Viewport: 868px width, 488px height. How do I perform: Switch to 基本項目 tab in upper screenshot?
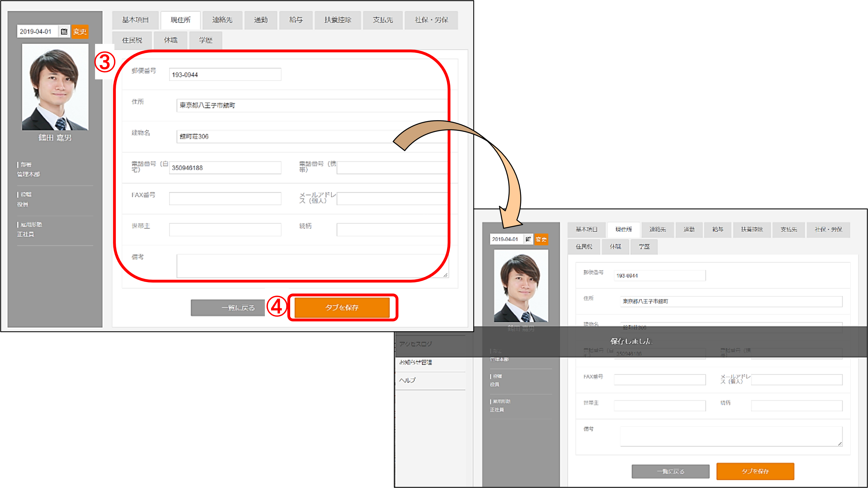(x=136, y=20)
